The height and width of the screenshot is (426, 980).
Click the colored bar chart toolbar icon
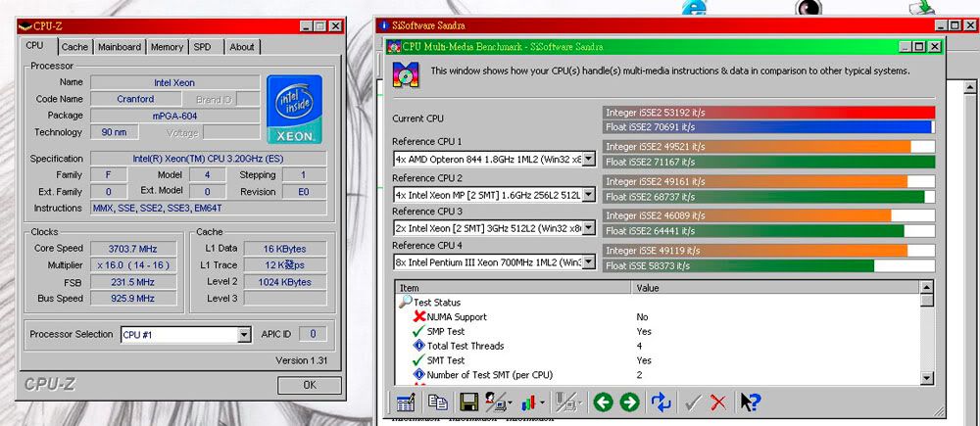[529, 402]
